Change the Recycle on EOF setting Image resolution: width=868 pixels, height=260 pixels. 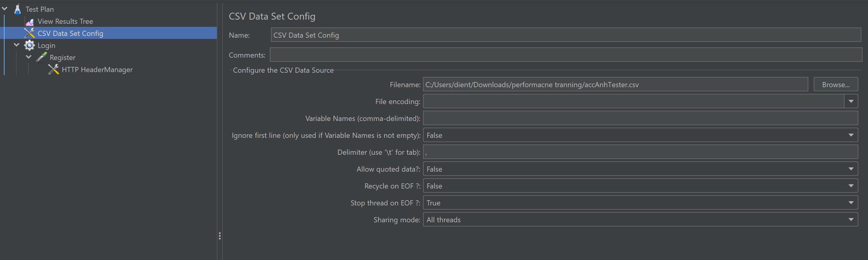851,185
